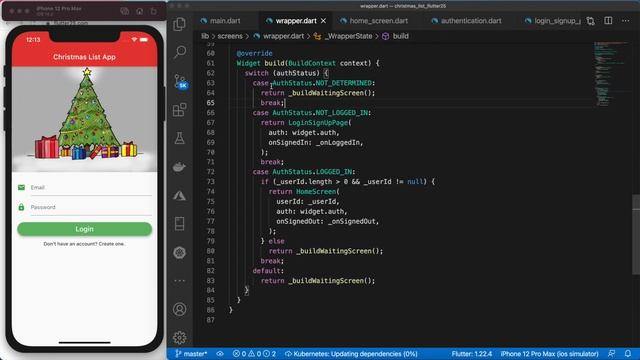Open editor More Actions ellipsis
Screen dimensions: 640x360
point(626,21)
